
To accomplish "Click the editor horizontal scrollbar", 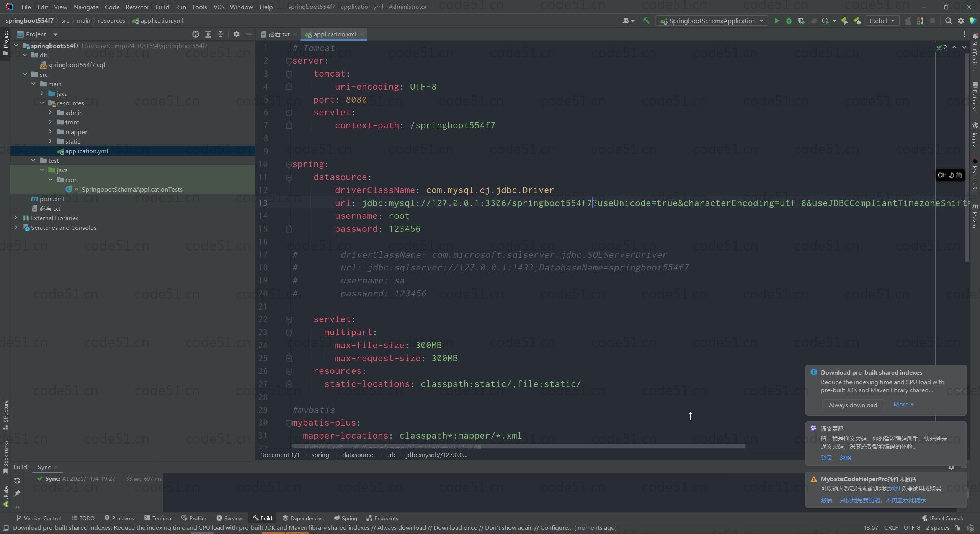I will click(518, 446).
